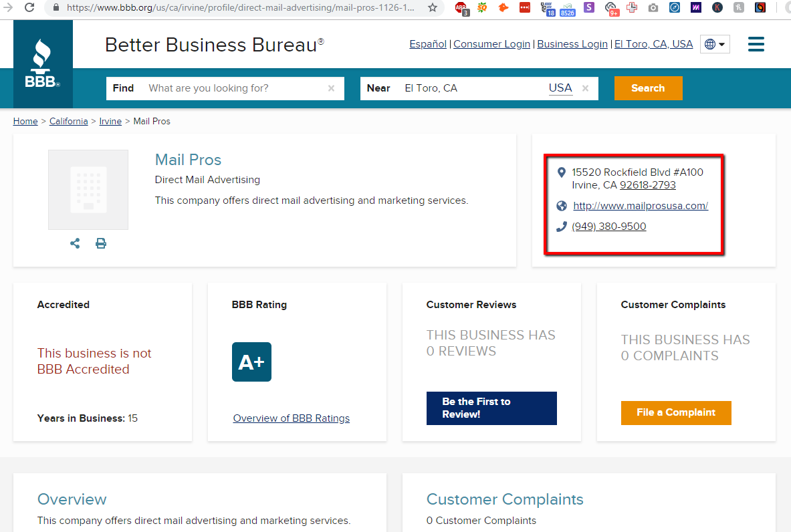Change country via USA selector

pyautogui.click(x=560, y=88)
